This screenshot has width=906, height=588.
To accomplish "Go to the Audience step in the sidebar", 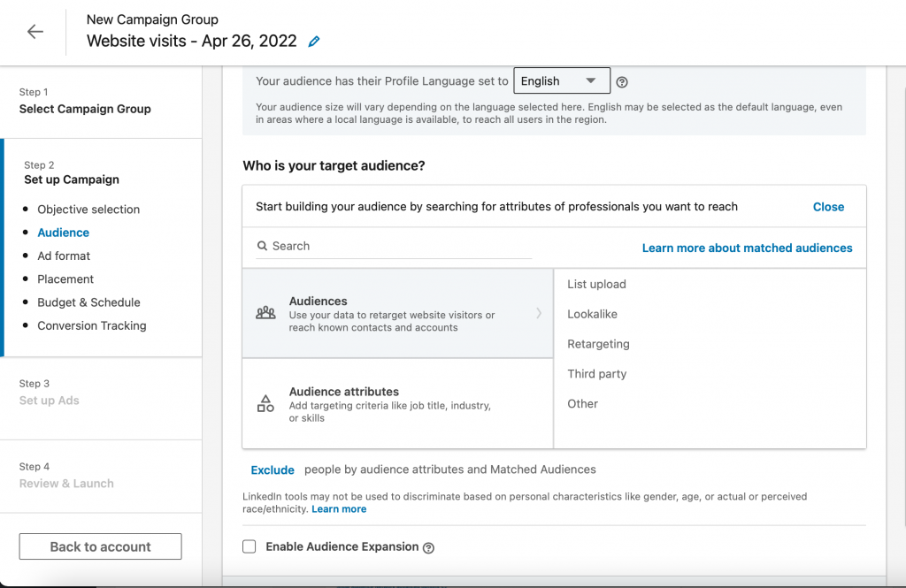I will [x=63, y=232].
